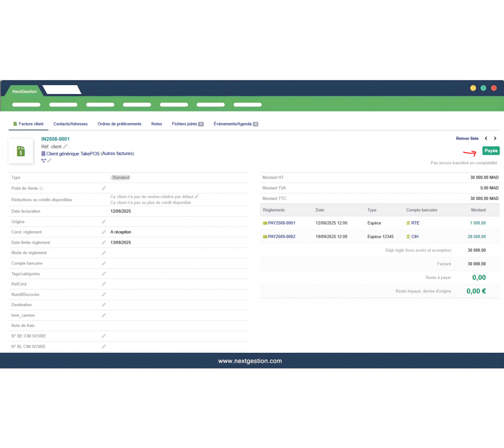Image resolution: width=504 pixels, height=448 pixels.
Task: Edit Tags/catégories using its pencil icon
Action: pyautogui.click(x=104, y=274)
